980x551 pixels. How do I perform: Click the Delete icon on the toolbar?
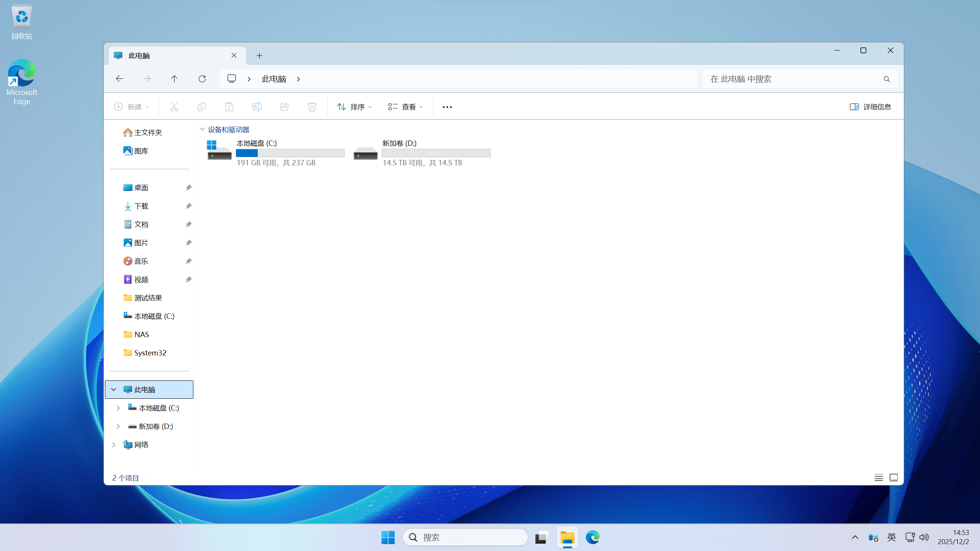(x=312, y=107)
